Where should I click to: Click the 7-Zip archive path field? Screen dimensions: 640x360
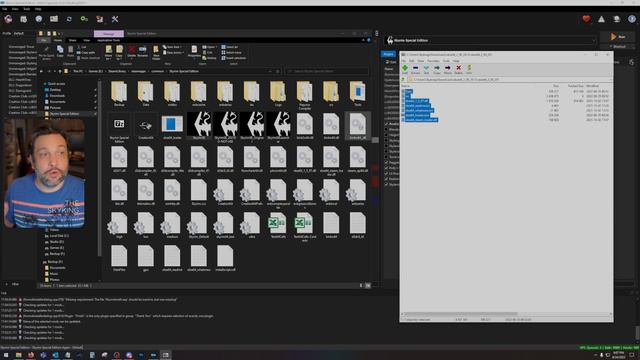[x=509, y=80]
